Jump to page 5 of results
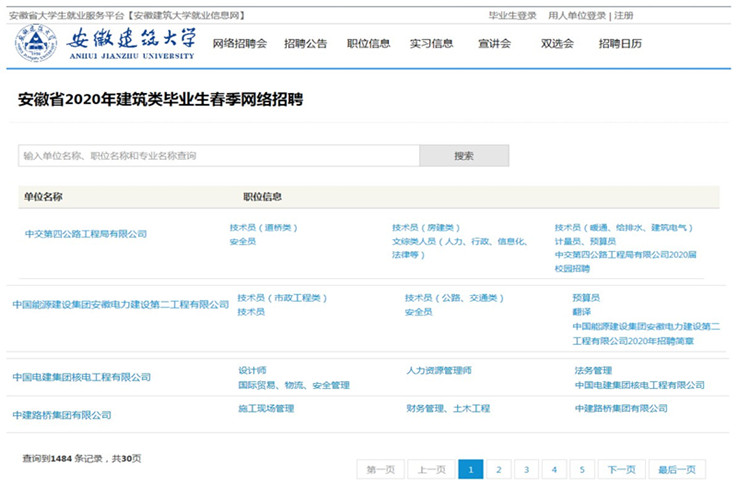This screenshot has height=486, width=737. pos(581,469)
